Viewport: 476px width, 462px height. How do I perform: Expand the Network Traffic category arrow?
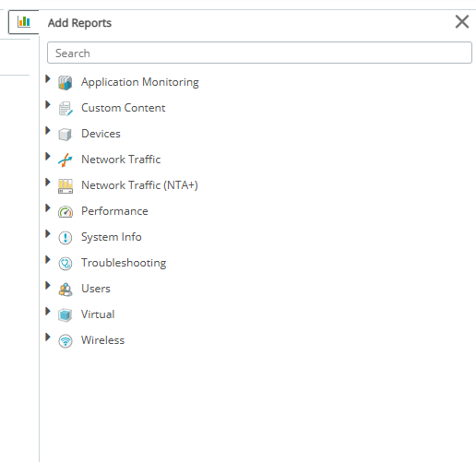pos(48,157)
